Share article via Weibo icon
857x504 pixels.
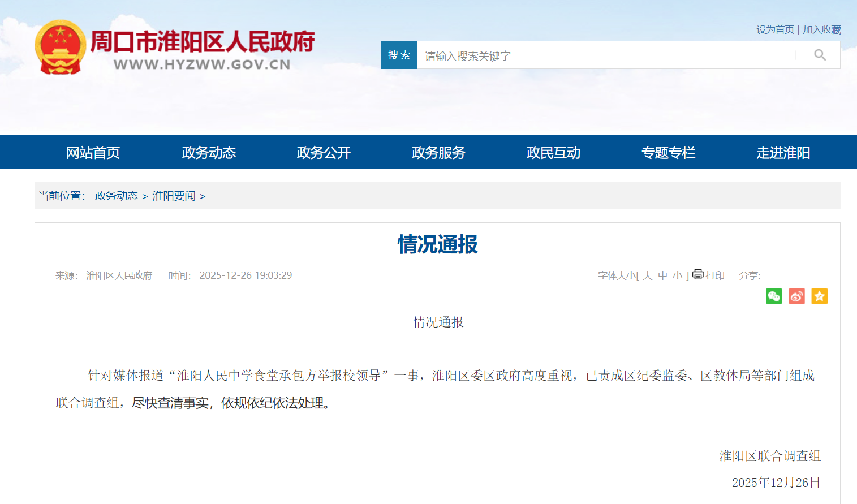point(796,296)
